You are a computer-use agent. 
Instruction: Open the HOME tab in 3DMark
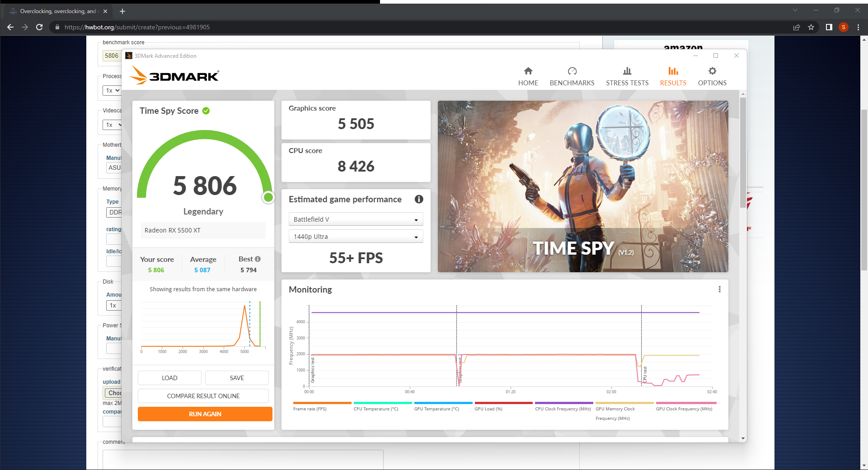[528, 77]
